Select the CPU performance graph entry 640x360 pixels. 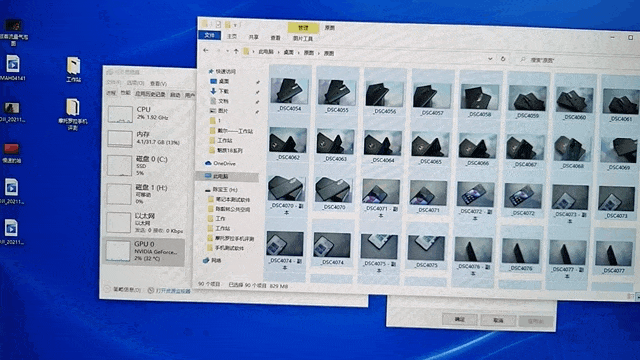[x=146, y=114]
